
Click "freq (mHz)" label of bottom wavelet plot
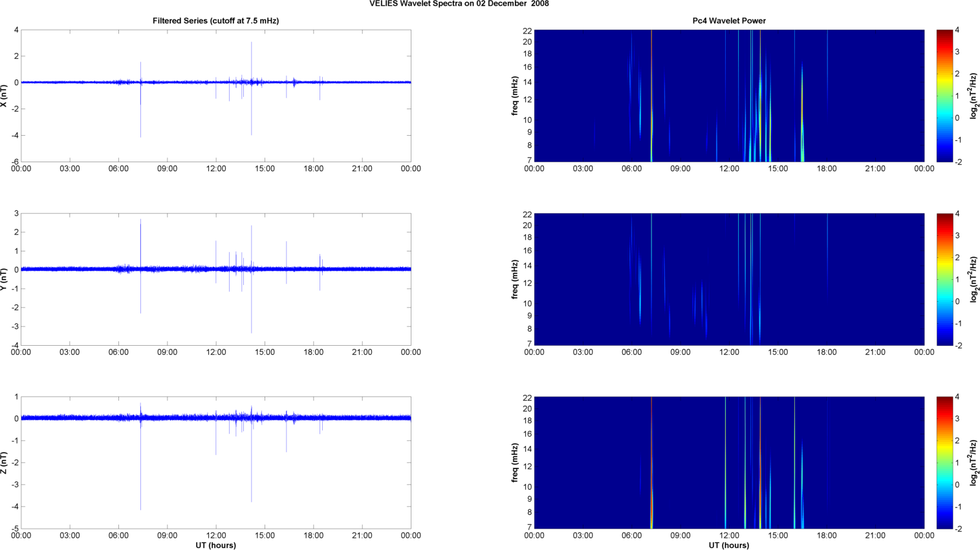click(515, 463)
